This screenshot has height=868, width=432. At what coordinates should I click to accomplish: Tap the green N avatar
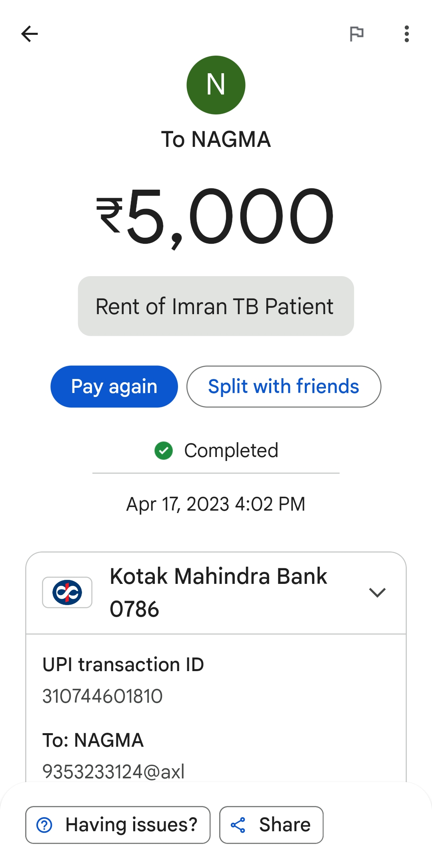pos(216,85)
